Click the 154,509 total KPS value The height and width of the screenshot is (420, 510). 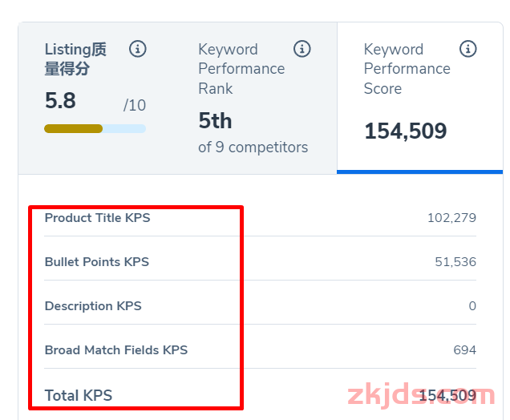(x=447, y=396)
